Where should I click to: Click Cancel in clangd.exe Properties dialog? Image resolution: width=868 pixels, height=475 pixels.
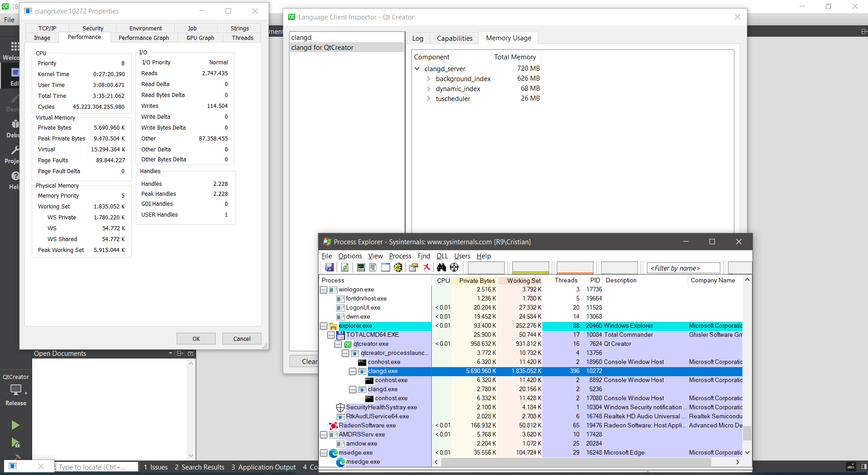click(x=242, y=339)
